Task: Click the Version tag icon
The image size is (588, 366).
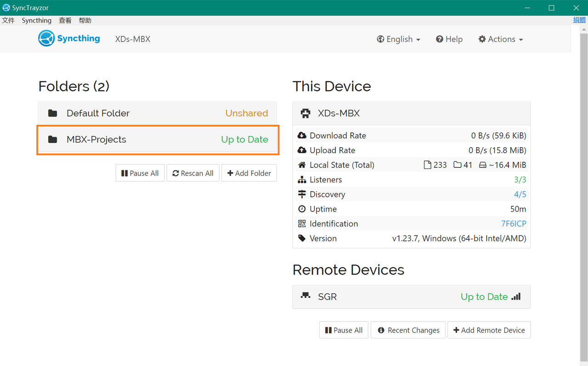Action: point(302,238)
